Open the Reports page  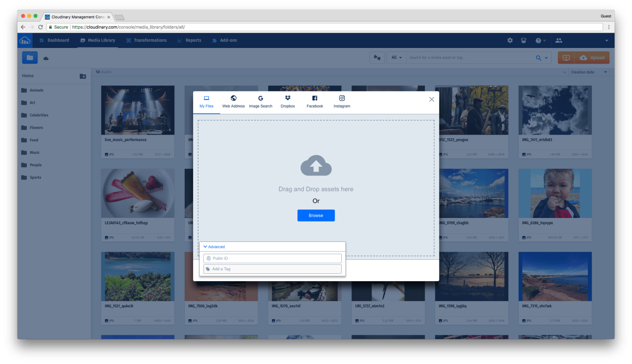[x=189, y=40]
